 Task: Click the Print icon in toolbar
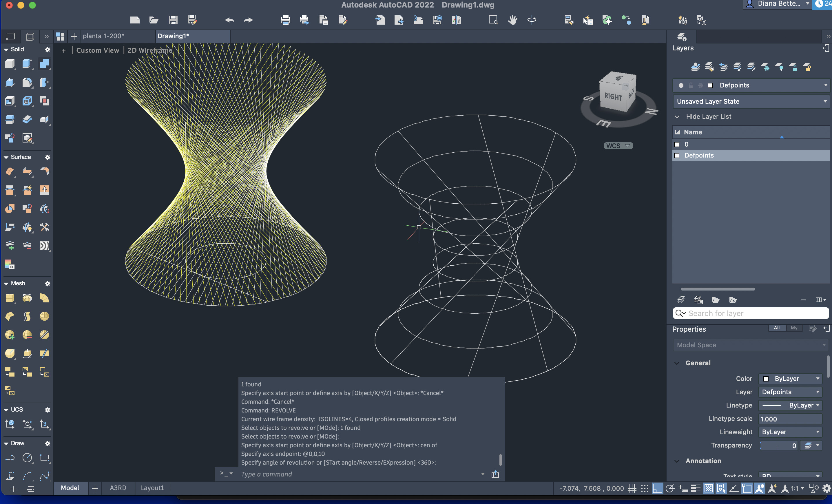(x=285, y=20)
